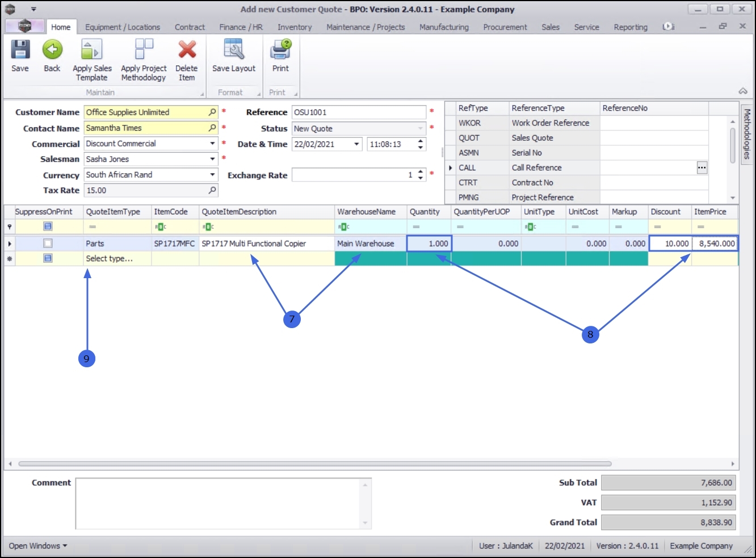This screenshot has width=756, height=558.
Task: Open Quantity filter equals operator
Action: pyautogui.click(x=416, y=227)
